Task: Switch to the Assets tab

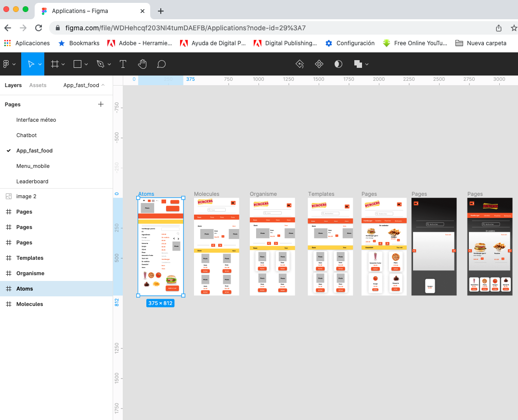Action: [x=38, y=85]
